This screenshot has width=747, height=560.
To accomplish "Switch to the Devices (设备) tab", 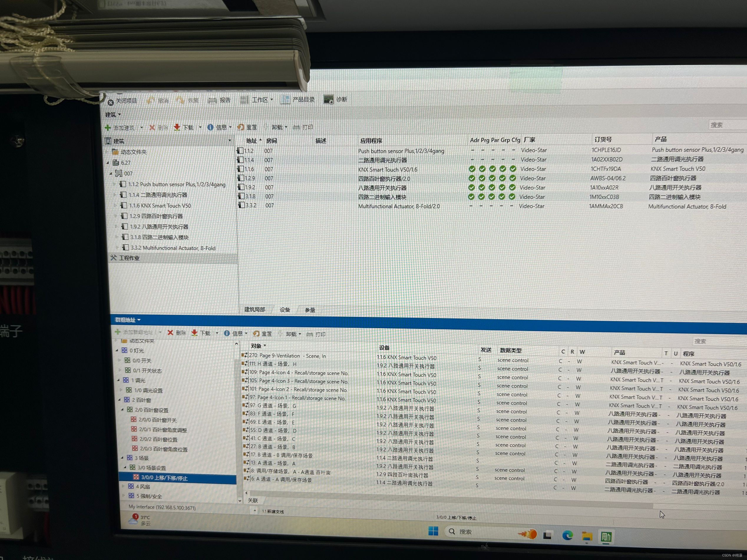I will [x=285, y=309].
